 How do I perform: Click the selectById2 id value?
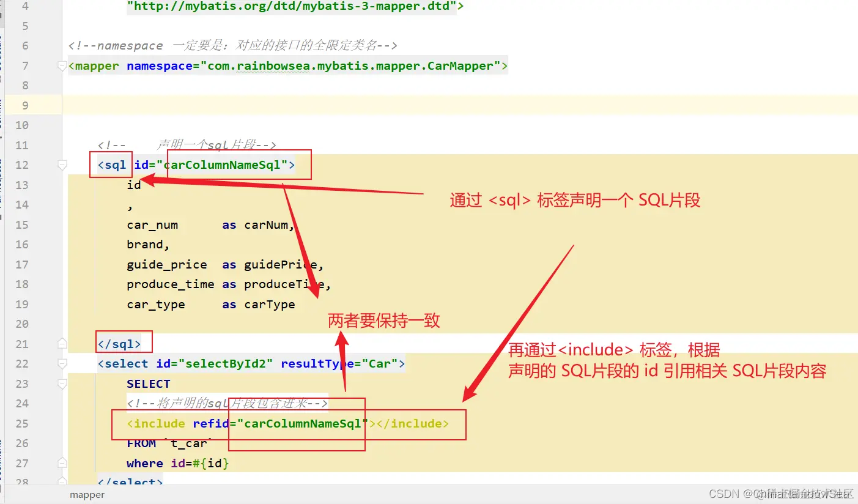tap(226, 364)
